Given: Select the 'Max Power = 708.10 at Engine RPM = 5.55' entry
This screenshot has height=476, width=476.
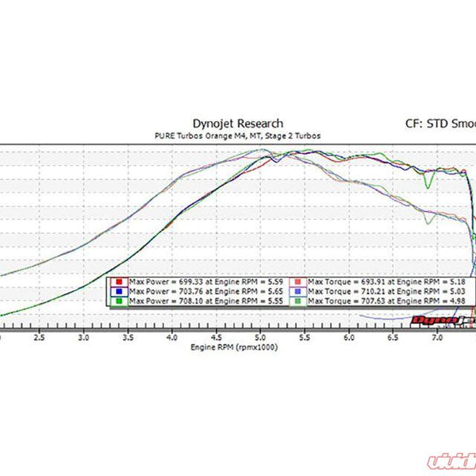Looking at the screenshot, I should pos(206,301).
